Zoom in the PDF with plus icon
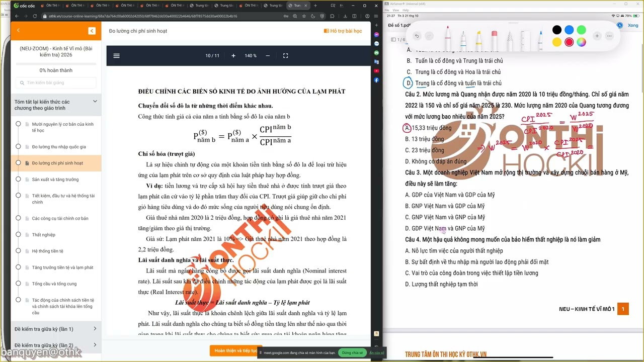This screenshot has height=362, width=644. click(x=233, y=56)
